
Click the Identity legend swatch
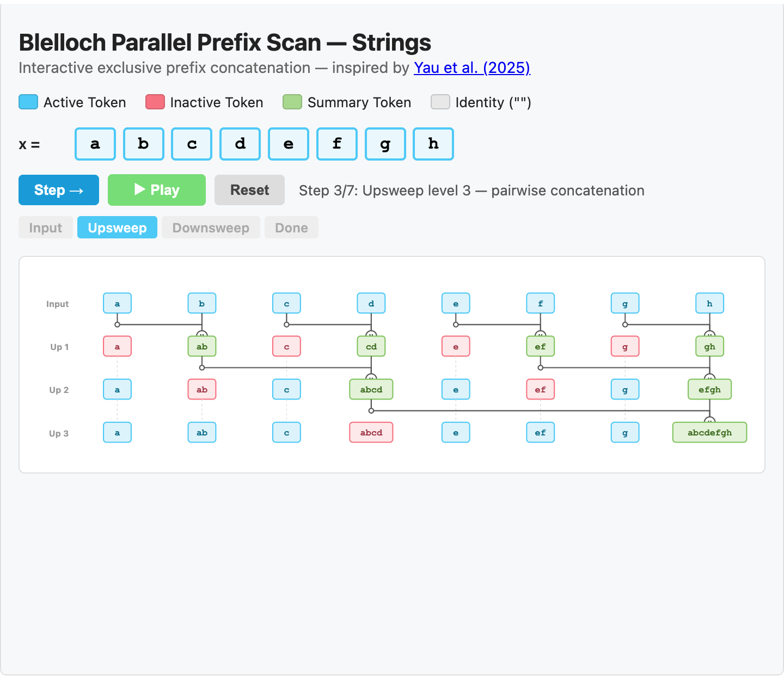tap(440, 102)
